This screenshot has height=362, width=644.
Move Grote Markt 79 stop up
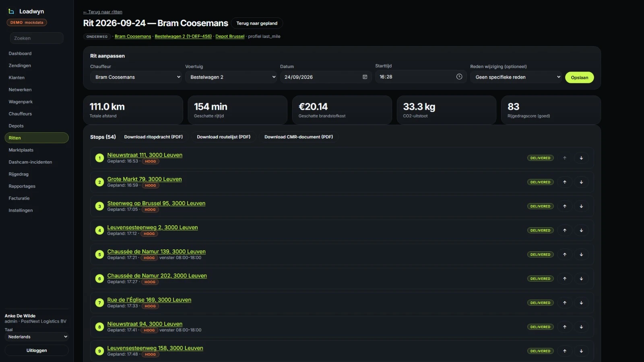click(x=565, y=182)
